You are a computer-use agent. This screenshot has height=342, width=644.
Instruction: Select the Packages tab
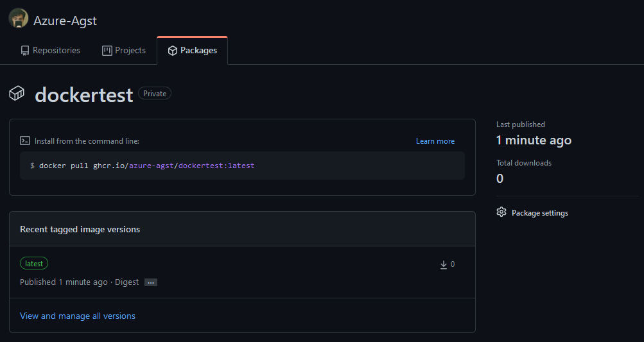192,51
